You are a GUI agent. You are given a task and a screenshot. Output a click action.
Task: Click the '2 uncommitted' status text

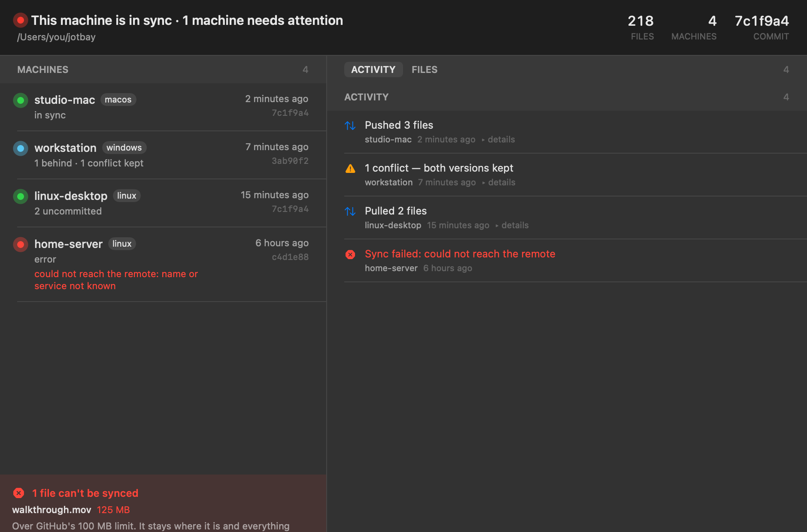68,211
